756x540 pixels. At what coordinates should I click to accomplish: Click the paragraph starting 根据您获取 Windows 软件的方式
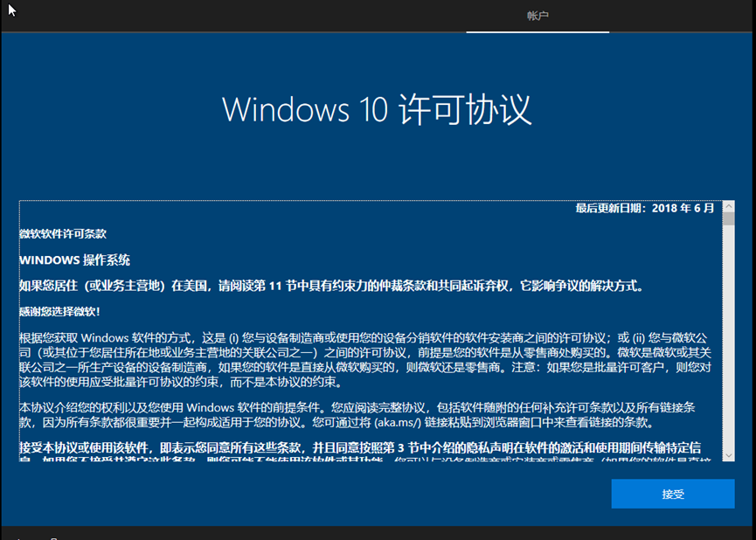(365, 360)
